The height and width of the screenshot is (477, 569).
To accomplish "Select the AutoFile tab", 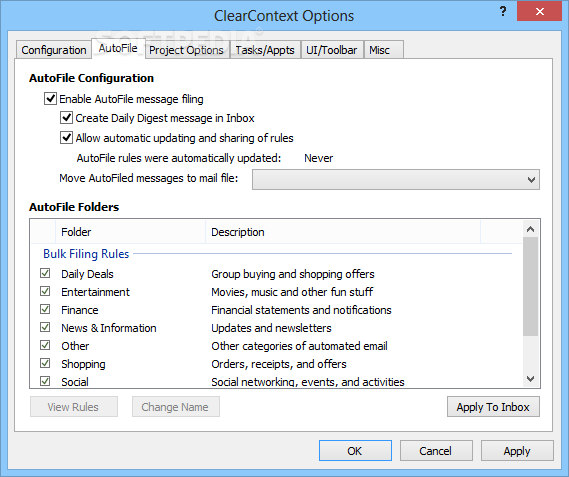I will (118, 48).
